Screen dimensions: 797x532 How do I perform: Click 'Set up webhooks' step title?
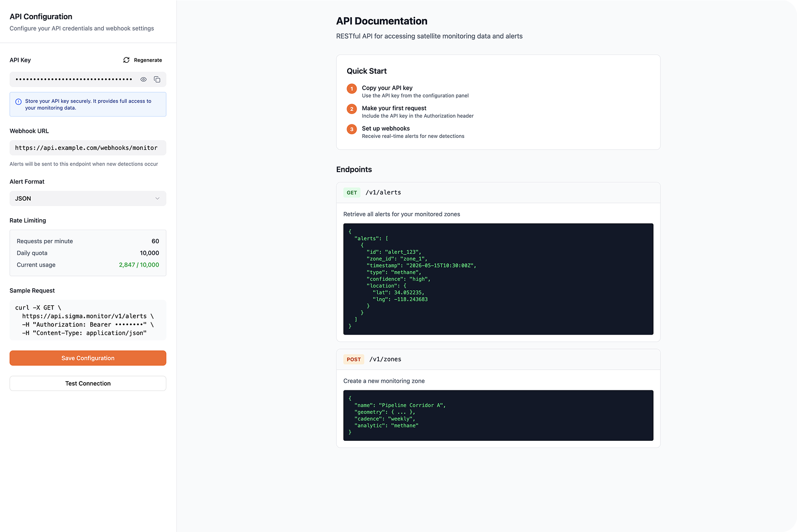pos(386,129)
